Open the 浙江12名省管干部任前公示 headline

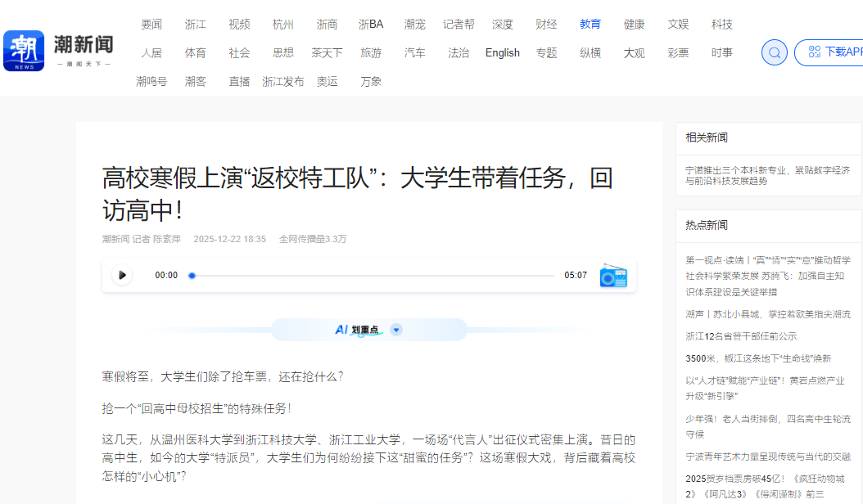740,336
